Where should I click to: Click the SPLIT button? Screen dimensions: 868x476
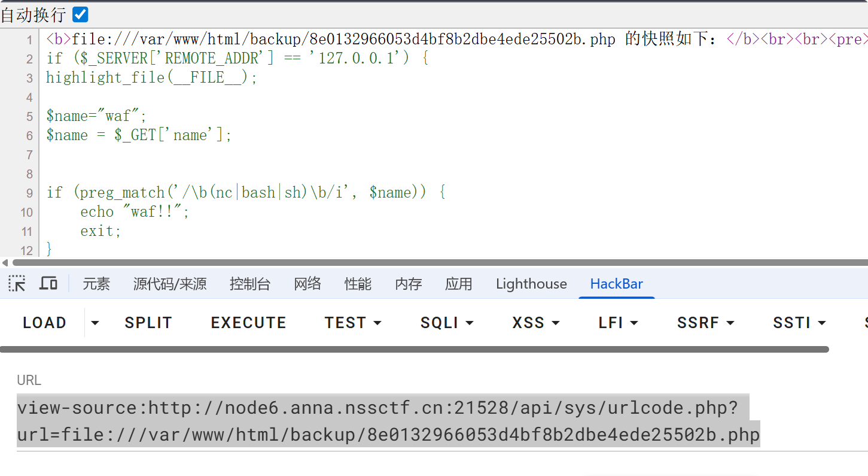coord(148,323)
